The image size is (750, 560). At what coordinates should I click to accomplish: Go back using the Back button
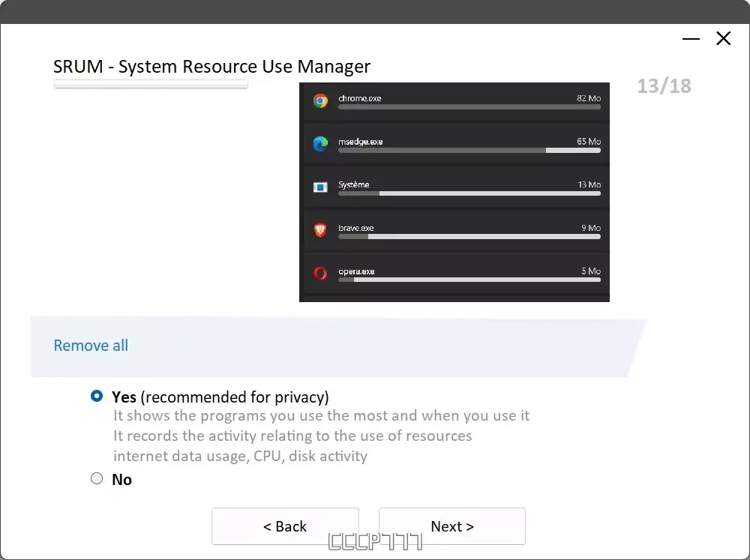[285, 526]
